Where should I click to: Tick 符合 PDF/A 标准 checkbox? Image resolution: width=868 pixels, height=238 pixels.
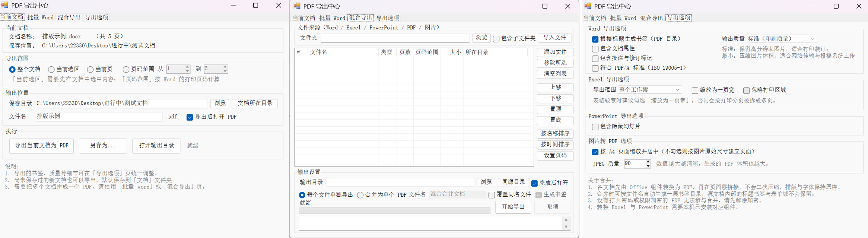(595, 69)
